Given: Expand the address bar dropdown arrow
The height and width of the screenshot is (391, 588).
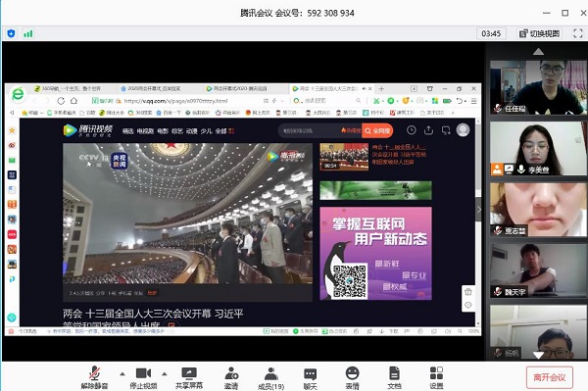Looking at the screenshot, I should 282,101.
